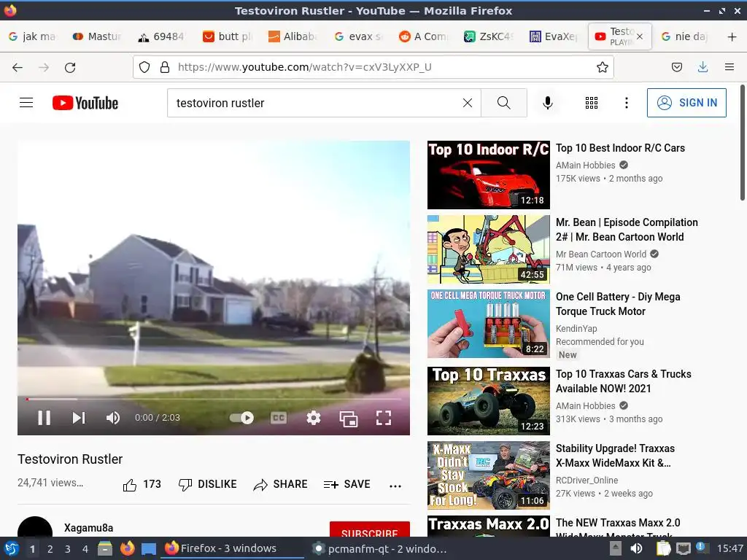
Task: Open Top 10 Best Indoor R/C Cars thumbnail
Action: (488, 175)
